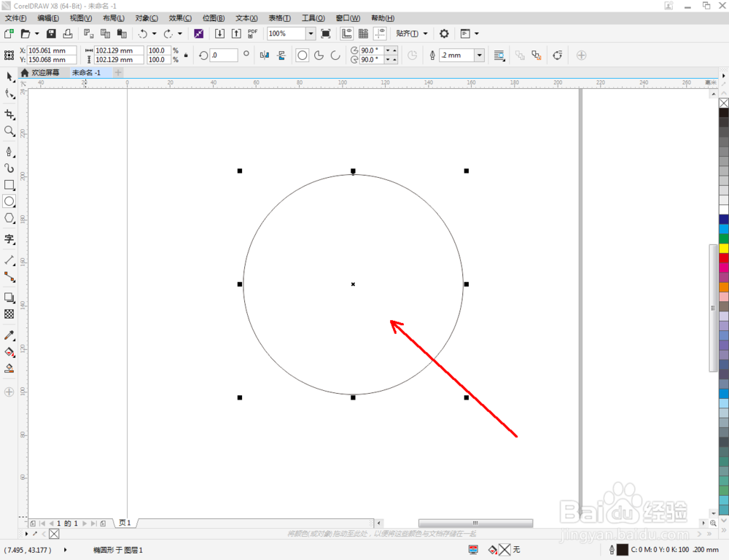Click the X position input field

click(x=52, y=50)
